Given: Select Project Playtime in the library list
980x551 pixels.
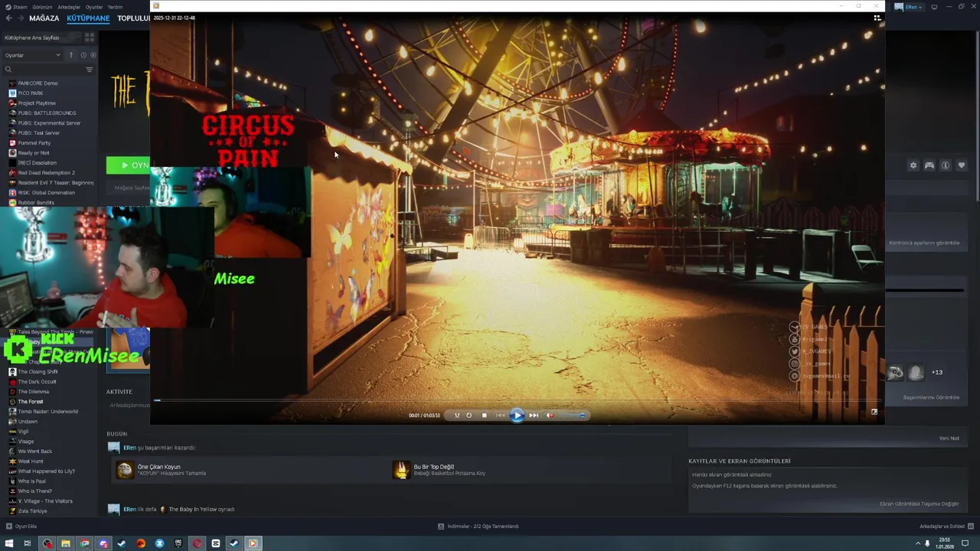Looking at the screenshot, I should (x=37, y=103).
